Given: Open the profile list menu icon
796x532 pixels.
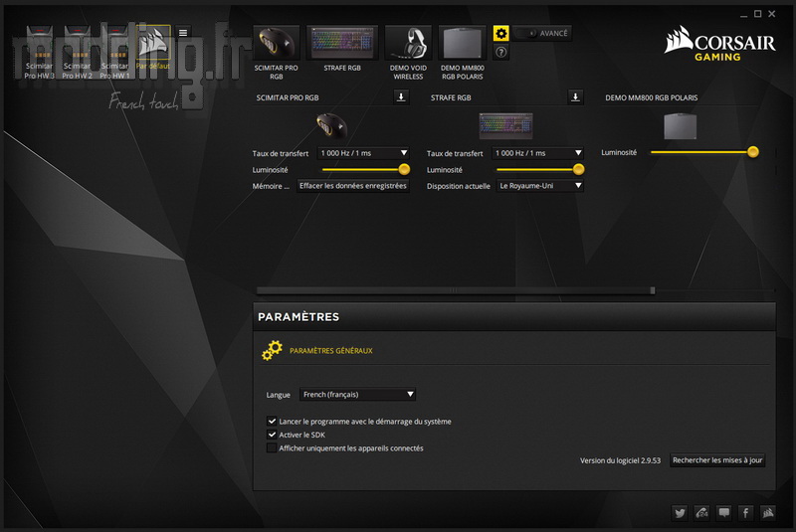Looking at the screenshot, I should pos(183,33).
